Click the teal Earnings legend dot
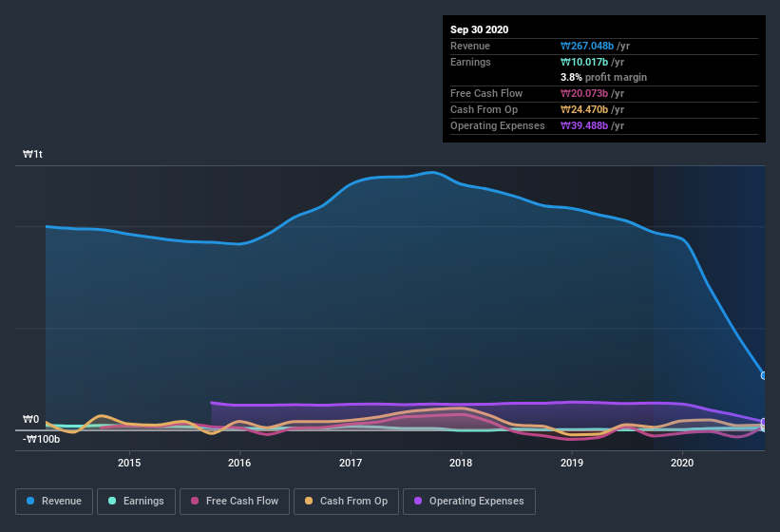780x532 pixels. [113, 501]
